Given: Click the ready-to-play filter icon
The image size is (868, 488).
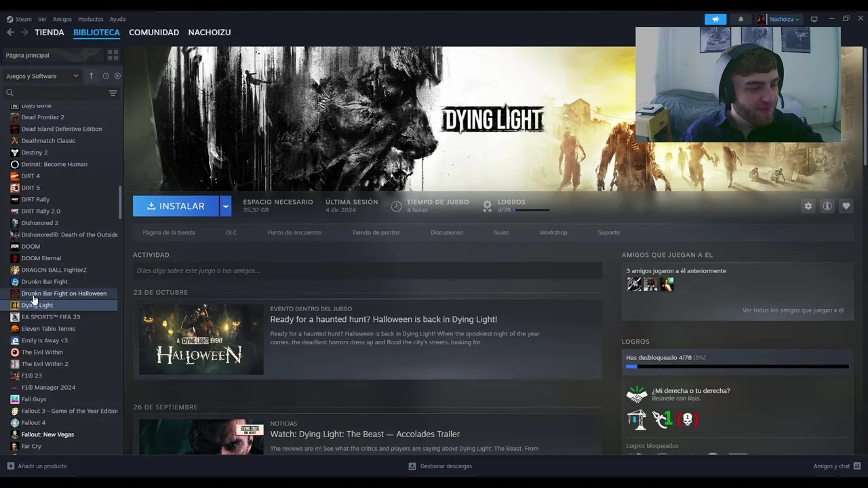Looking at the screenshot, I should 117,76.
